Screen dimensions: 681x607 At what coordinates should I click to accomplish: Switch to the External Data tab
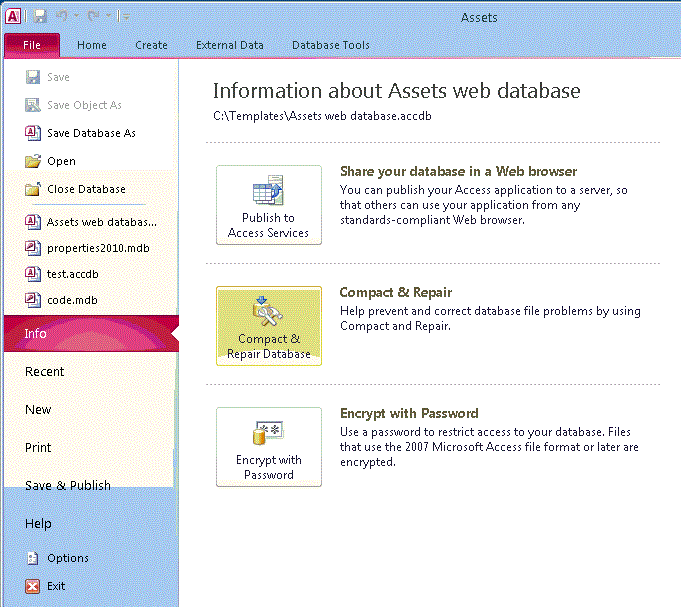coord(229,45)
